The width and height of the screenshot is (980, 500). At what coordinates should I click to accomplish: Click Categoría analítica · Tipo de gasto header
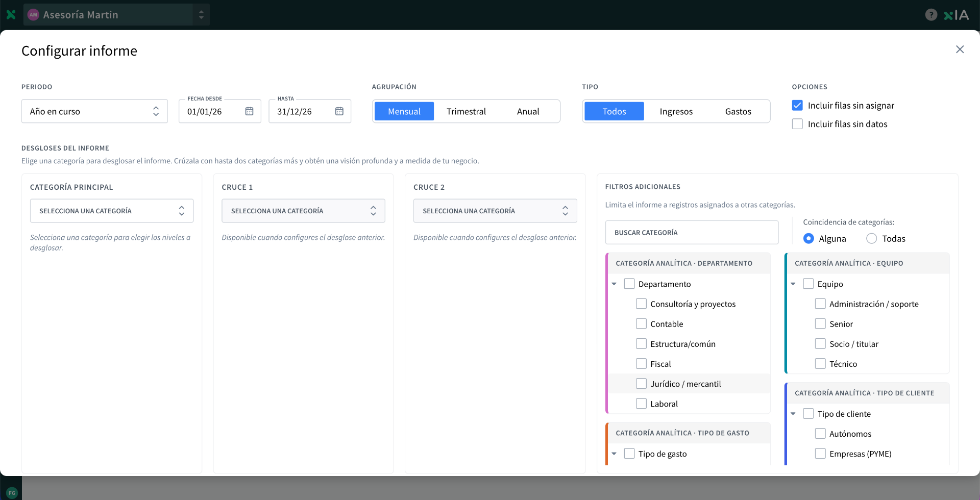[x=689, y=433]
